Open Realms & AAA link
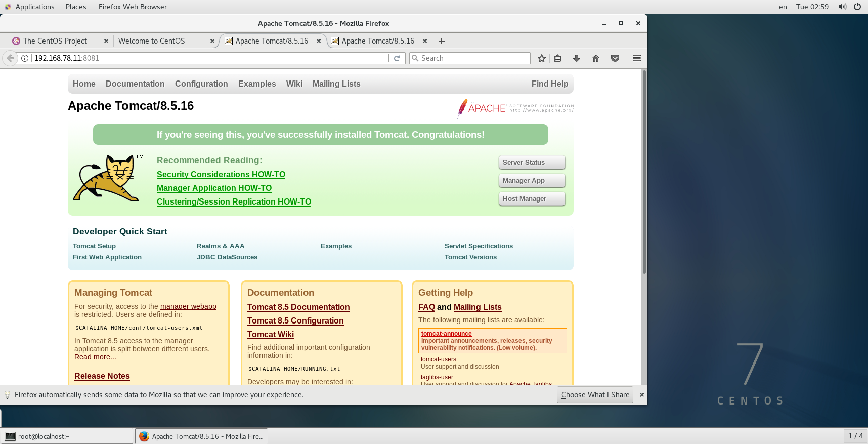Screen dimensions: 868x444 (221, 246)
